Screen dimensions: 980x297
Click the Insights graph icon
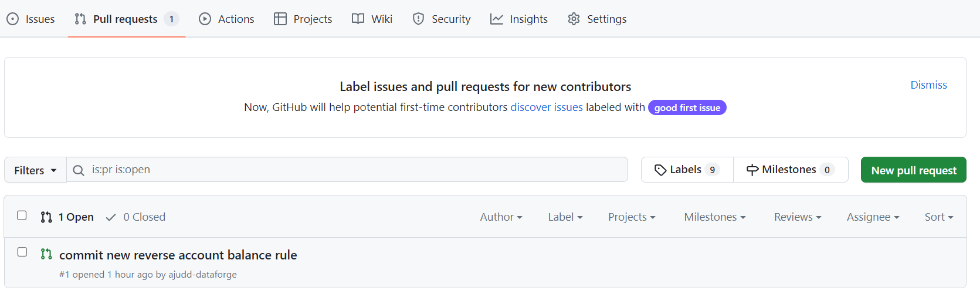coord(497,19)
